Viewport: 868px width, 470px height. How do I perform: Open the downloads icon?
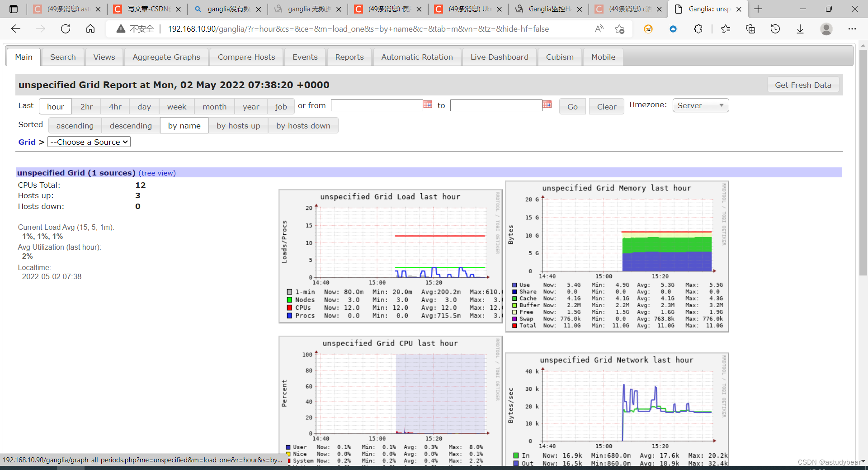click(x=800, y=29)
